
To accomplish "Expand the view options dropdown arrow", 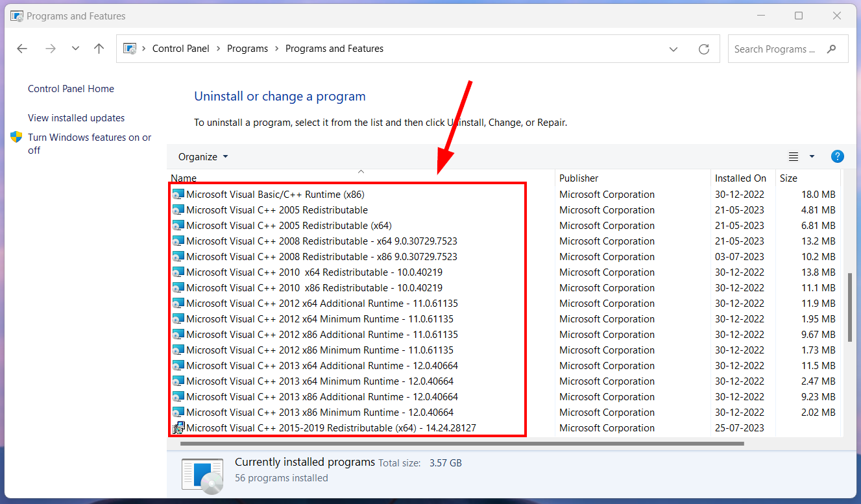I will [x=812, y=156].
